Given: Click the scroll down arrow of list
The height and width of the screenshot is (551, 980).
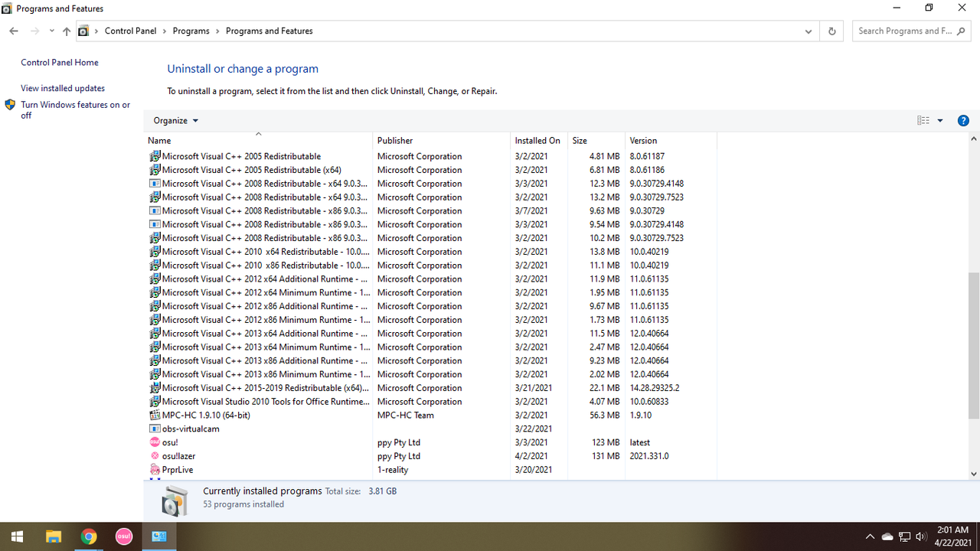Looking at the screenshot, I should coord(974,474).
